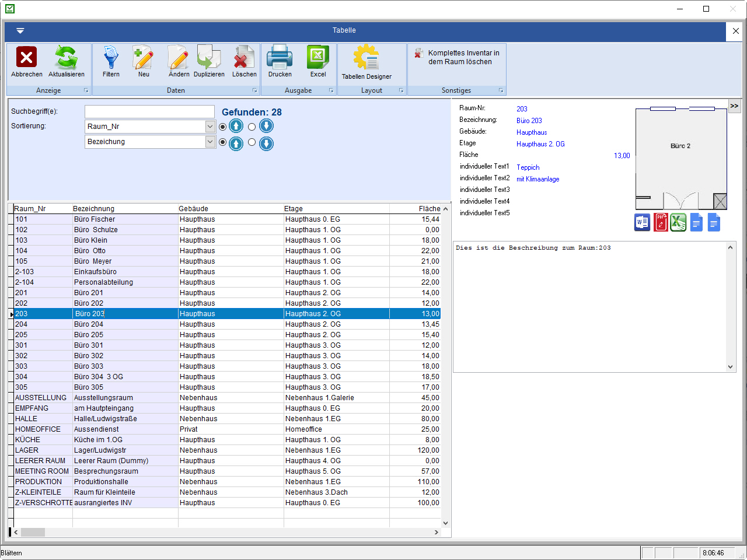Click the down arrow of the description scrollbar
The height and width of the screenshot is (560, 747).
731,367
